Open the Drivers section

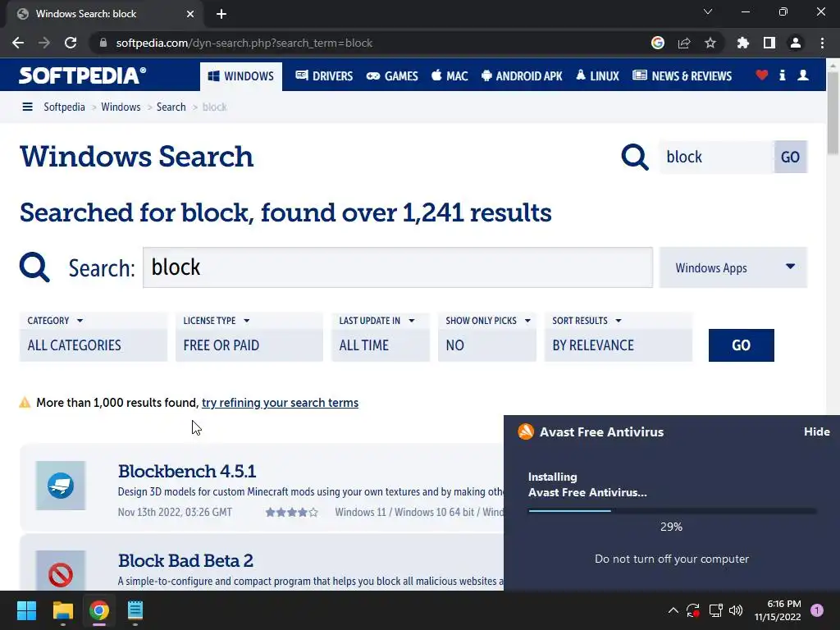click(324, 76)
